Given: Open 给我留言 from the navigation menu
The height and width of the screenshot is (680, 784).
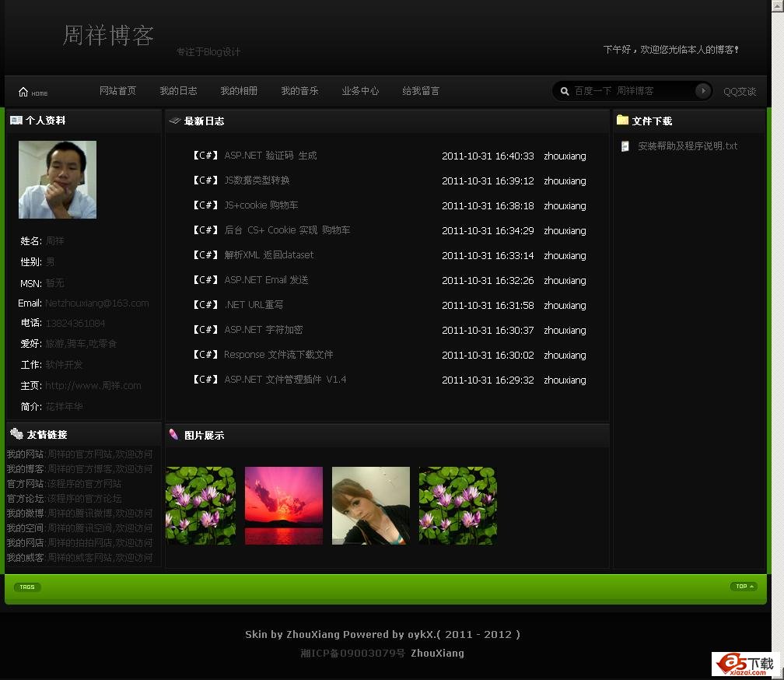Looking at the screenshot, I should click(421, 91).
